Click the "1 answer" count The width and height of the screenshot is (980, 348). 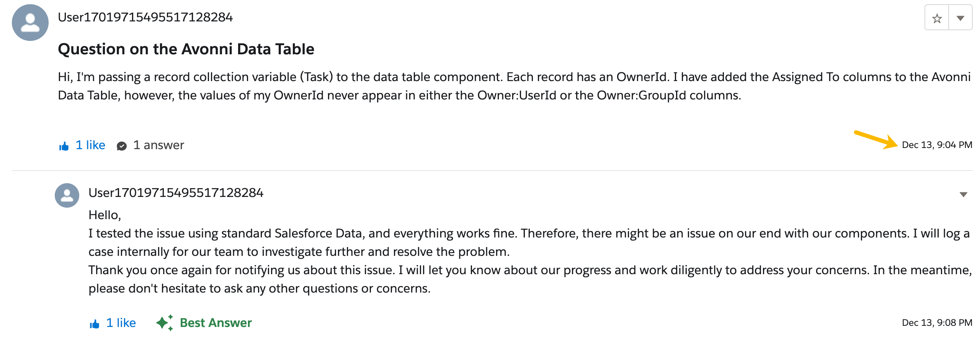[x=158, y=145]
